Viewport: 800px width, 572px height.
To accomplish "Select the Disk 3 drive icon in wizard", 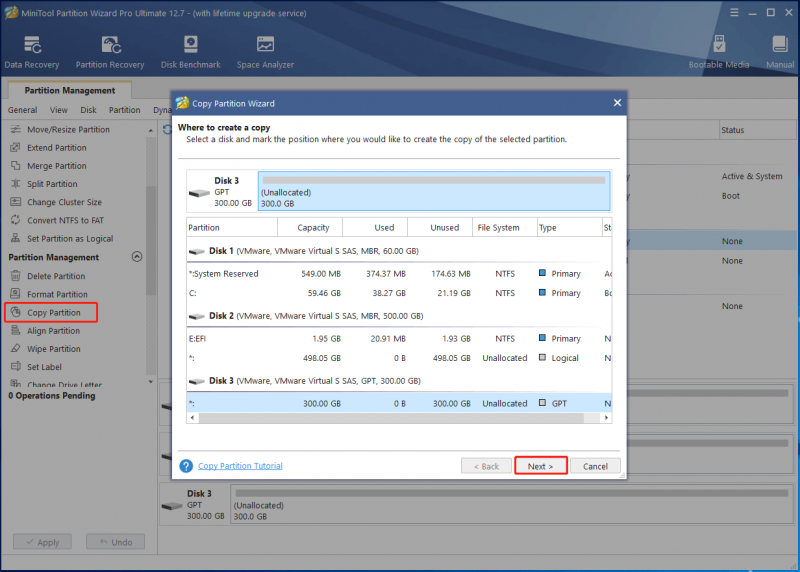I will (x=199, y=193).
